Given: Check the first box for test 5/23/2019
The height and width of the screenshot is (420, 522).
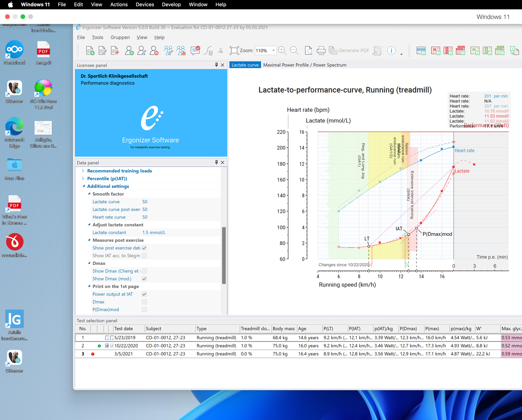Looking at the screenshot, I should (107, 338).
